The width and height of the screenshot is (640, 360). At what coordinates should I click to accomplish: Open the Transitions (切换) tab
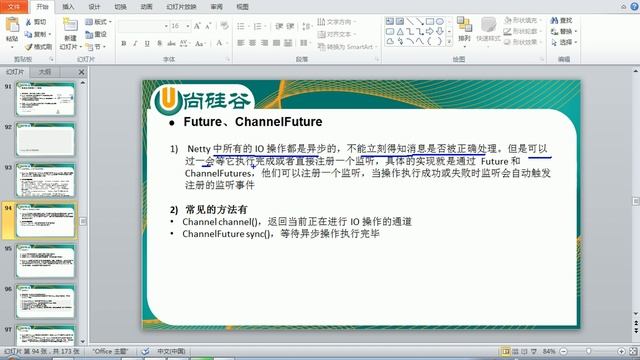(120, 7)
